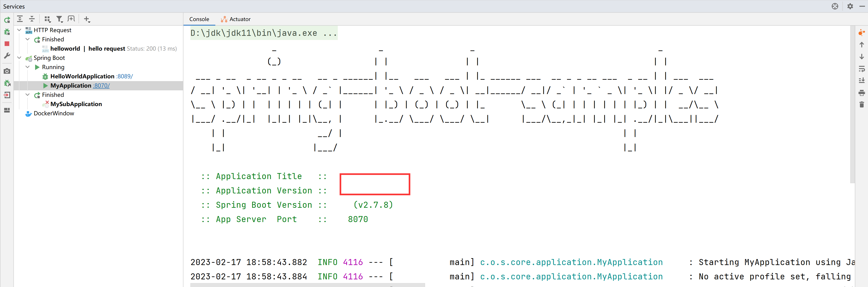Click the orange icon atop console toolbar
This screenshot has width=868, height=287.
point(861,32)
